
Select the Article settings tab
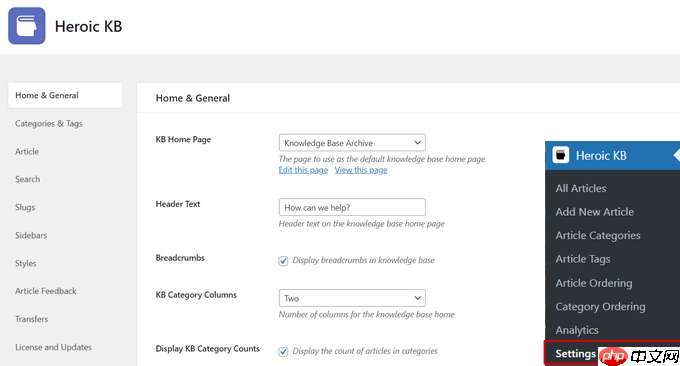click(27, 151)
